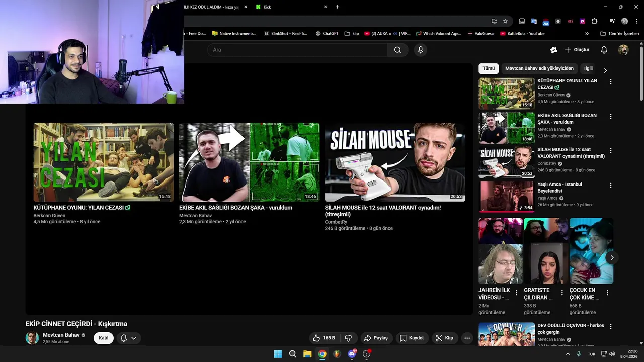Image resolution: width=644 pixels, height=362 pixels.
Task: Open Discord from the Windows taskbar
Action: 352,354
